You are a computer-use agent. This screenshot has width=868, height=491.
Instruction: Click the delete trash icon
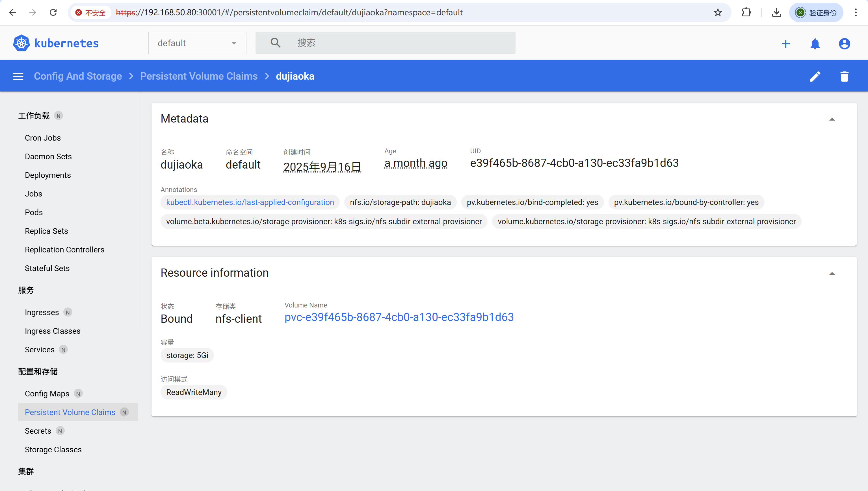(844, 77)
